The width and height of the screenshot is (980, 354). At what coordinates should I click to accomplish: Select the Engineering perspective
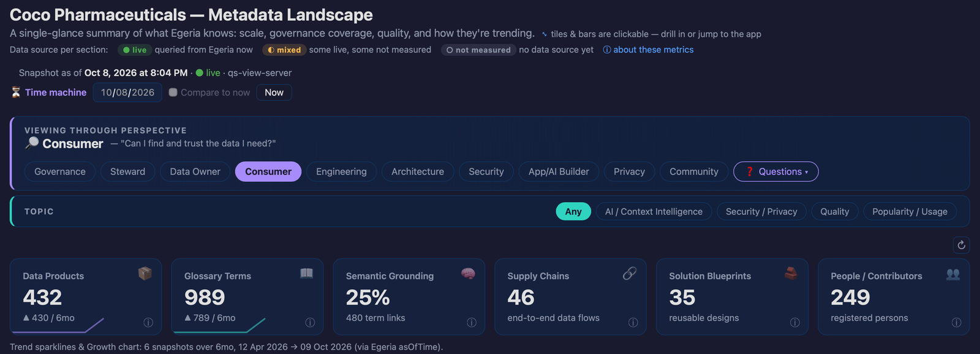pos(342,171)
